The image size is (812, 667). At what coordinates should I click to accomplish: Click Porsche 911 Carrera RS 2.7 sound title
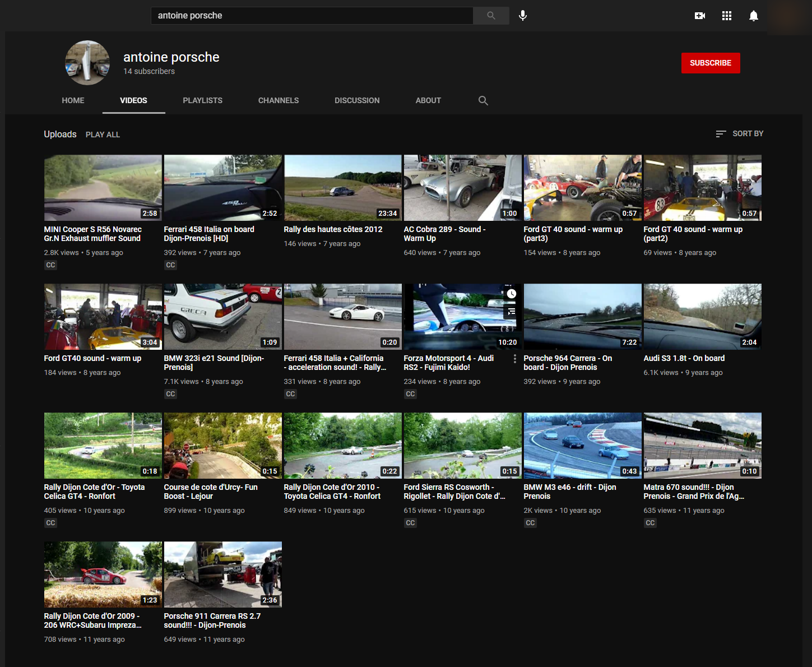pyautogui.click(x=212, y=620)
